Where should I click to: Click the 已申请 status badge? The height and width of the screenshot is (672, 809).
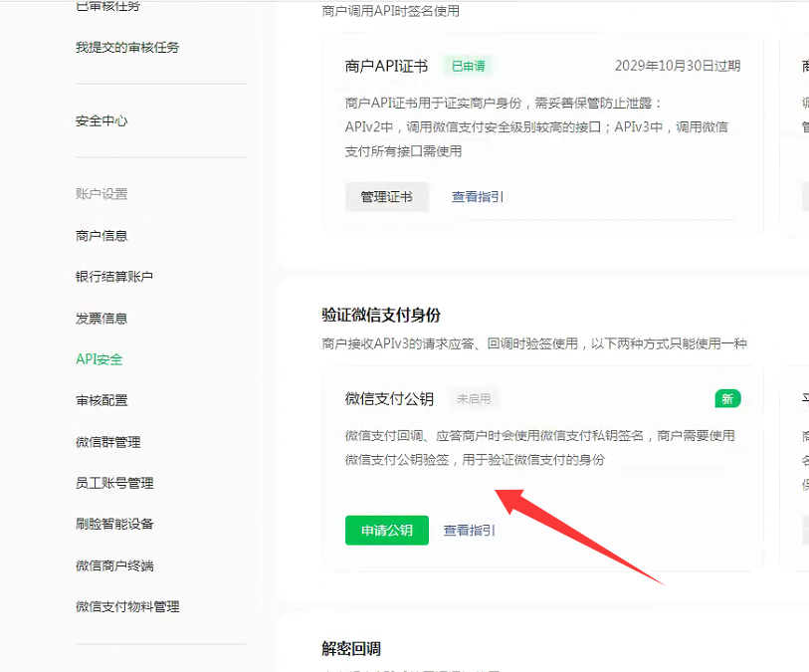coord(468,66)
